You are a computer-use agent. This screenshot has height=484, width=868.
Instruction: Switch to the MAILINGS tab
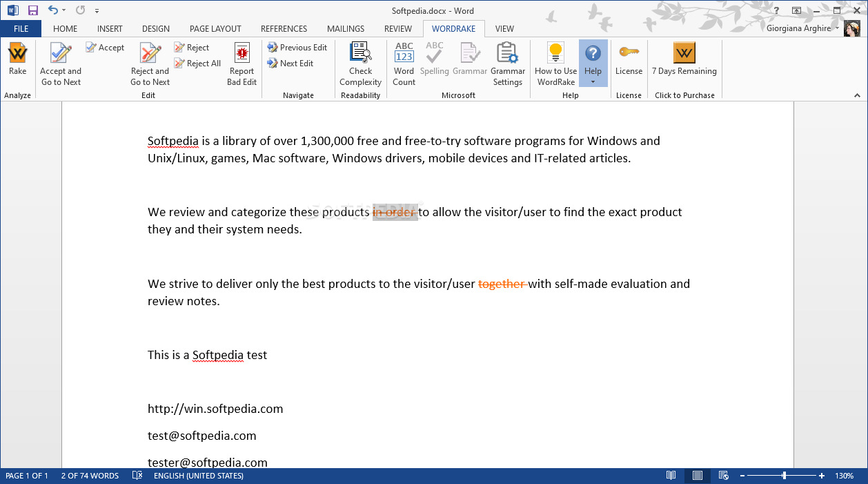[x=346, y=29]
